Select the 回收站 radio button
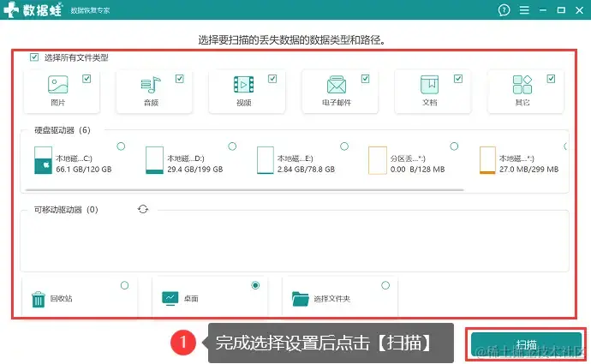This screenshot has height=364, width=591. coord(124,285)
